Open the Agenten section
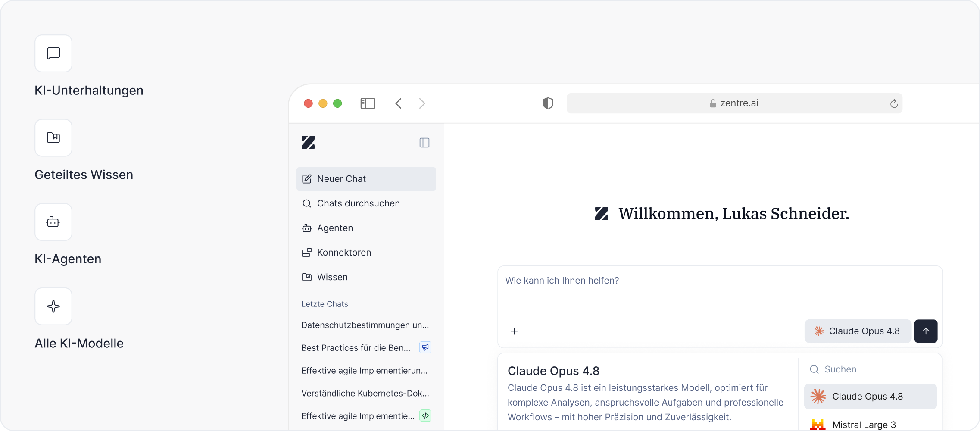 point(366,228)
